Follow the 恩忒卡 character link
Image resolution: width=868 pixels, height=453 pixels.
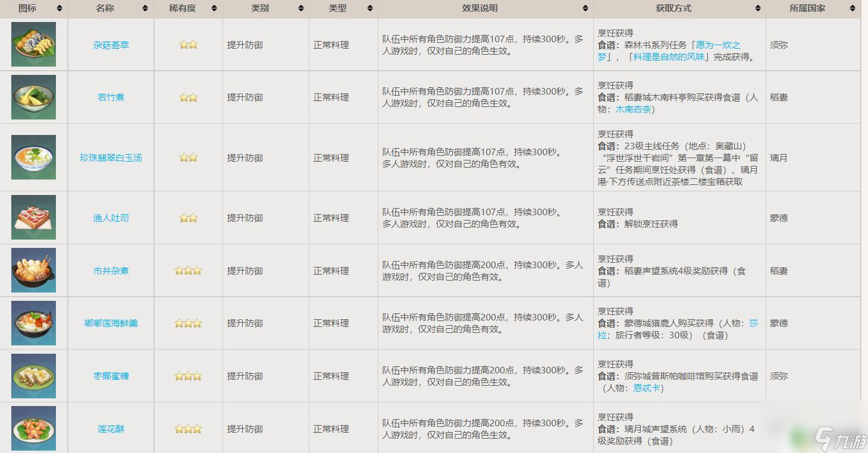point(647,388)
